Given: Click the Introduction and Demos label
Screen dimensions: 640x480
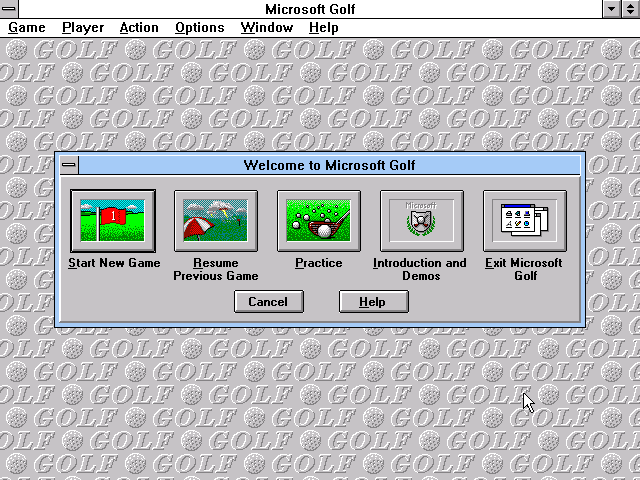Looking at the screenshot, I should (420, 269).
